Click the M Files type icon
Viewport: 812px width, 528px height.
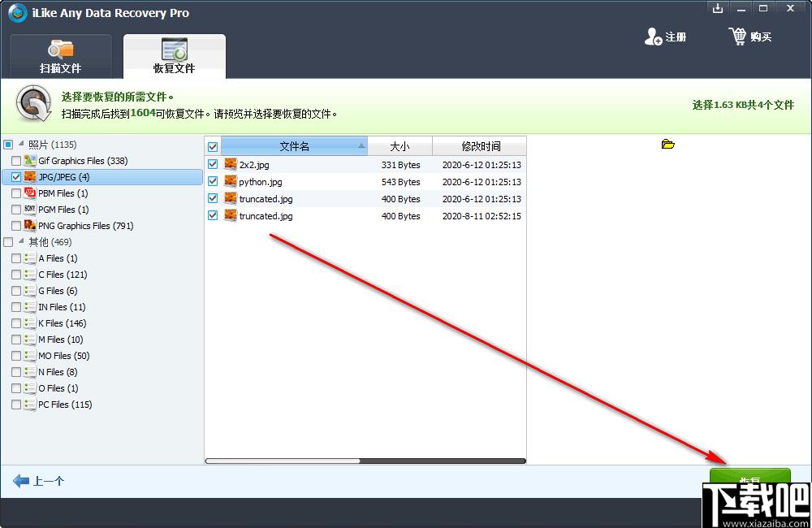coord(30,340)
